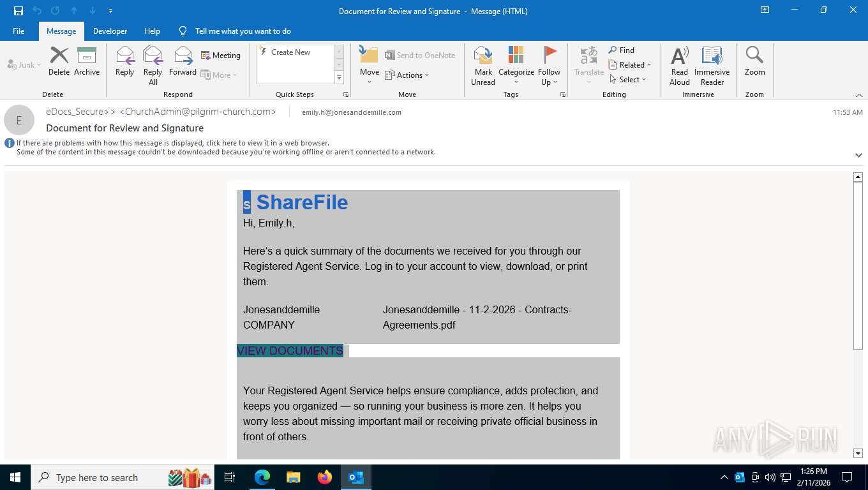Viewport: 868px width, 490px height.
Task: Go to Next Item with down arrow
Action: coord(93,11)
